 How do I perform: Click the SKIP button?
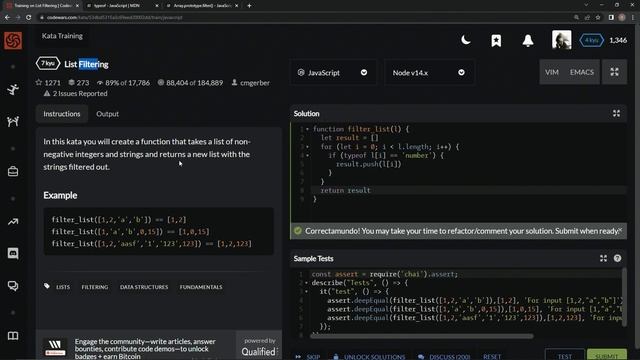tap(309, 357)
